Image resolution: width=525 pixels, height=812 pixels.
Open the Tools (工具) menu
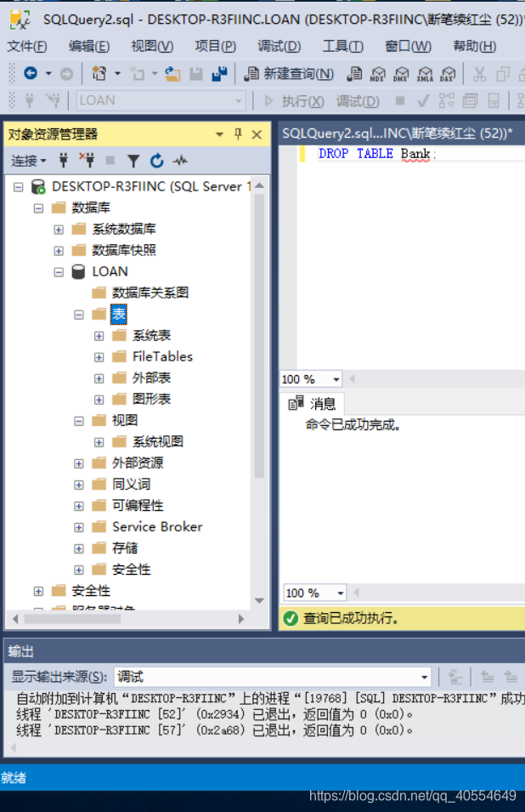click(343, 46)
